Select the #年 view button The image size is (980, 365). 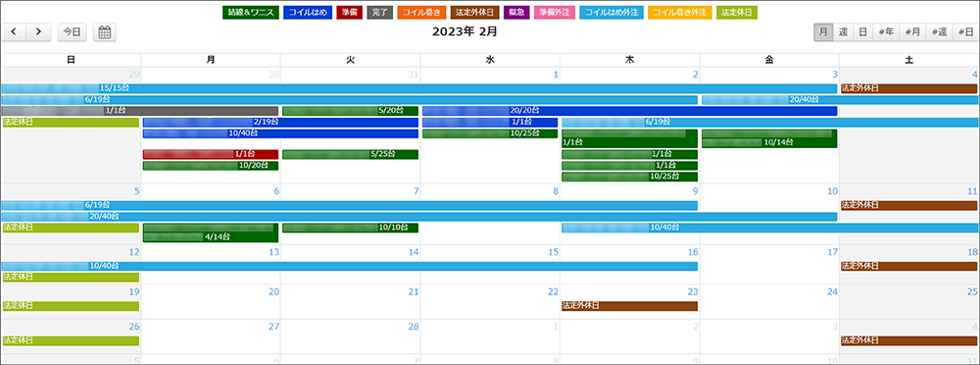click(886, 32)
